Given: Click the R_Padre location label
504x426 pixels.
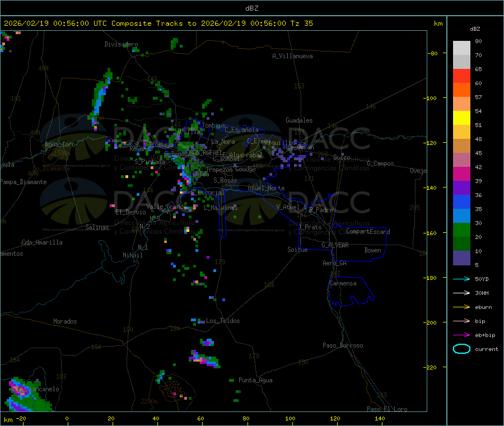Looking at the screenshot, I should click(321, 210).
